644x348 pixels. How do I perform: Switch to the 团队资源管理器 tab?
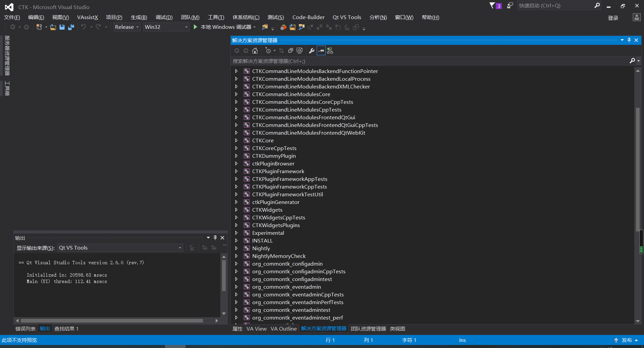point(368,329)
